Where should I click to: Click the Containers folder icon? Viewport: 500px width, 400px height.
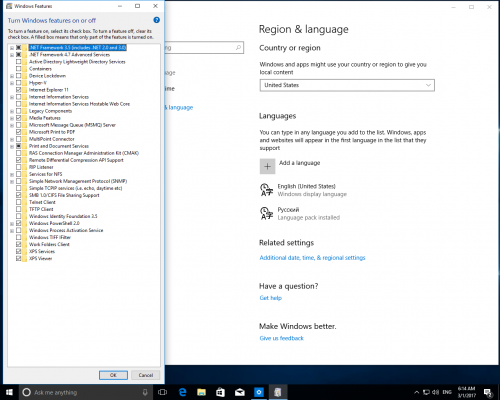[25, 69]
